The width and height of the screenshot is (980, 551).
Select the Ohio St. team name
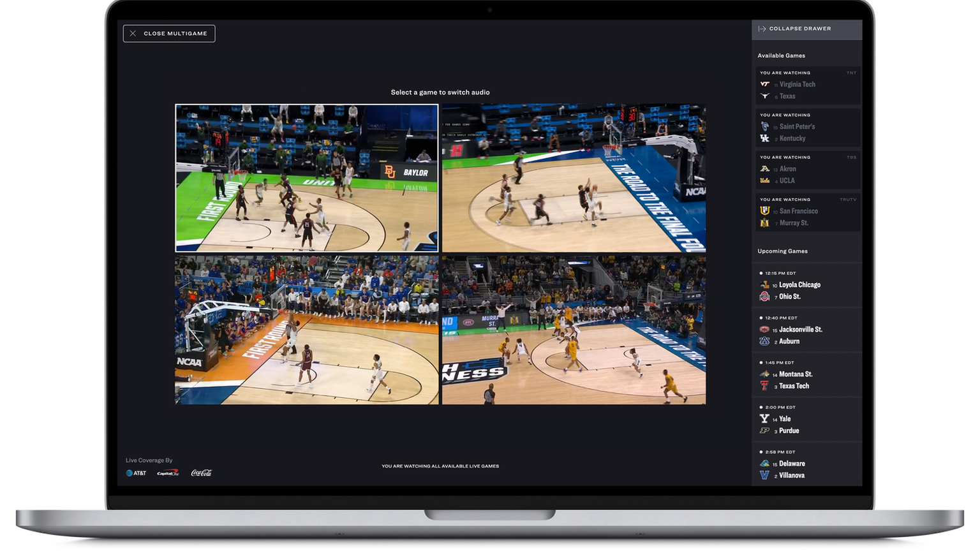pos(790,297)
